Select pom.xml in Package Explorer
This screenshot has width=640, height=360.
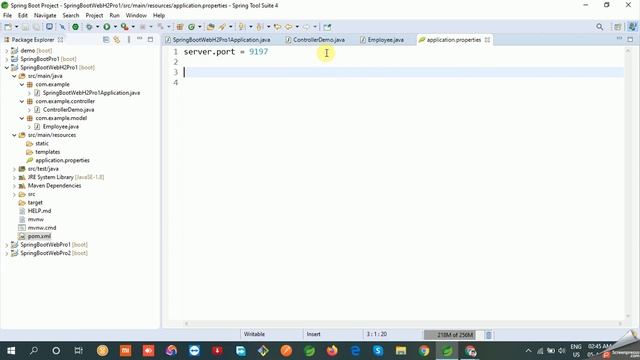point(39,236)
